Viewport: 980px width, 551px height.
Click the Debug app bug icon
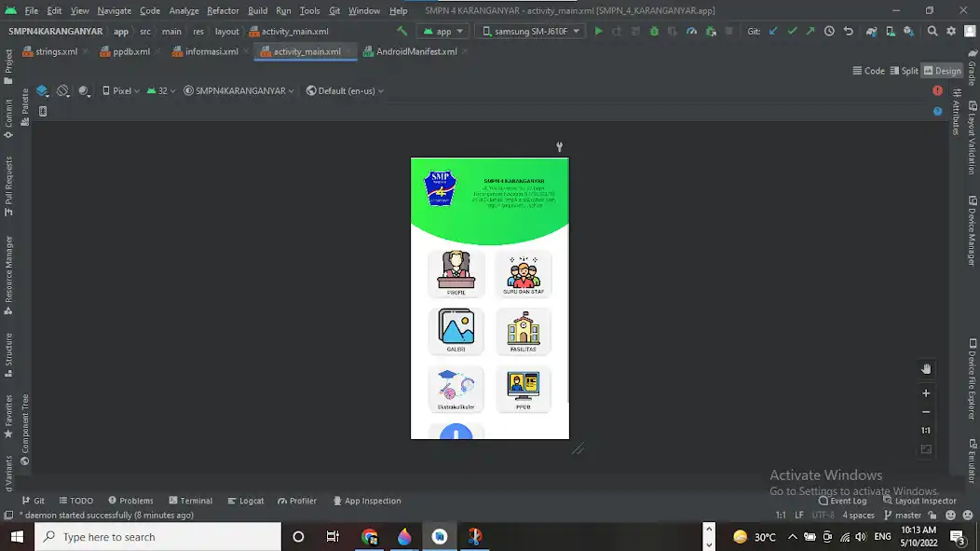pyautogui.click(x=654, y=31)
